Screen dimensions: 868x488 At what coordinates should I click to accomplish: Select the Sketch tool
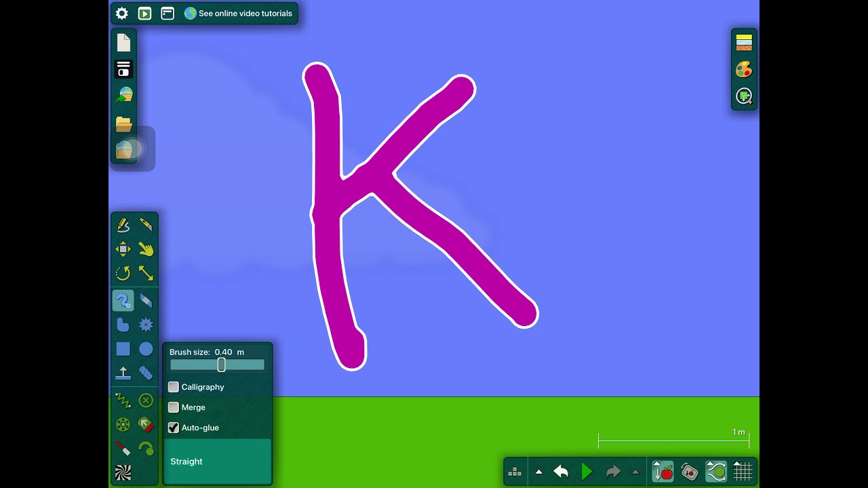(123, 224)
